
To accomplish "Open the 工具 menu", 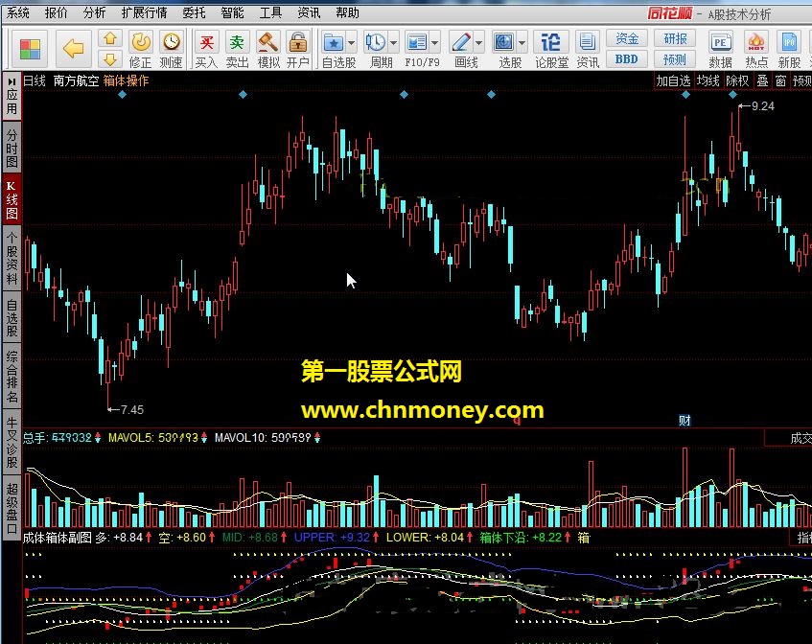I will click(270, 12).
